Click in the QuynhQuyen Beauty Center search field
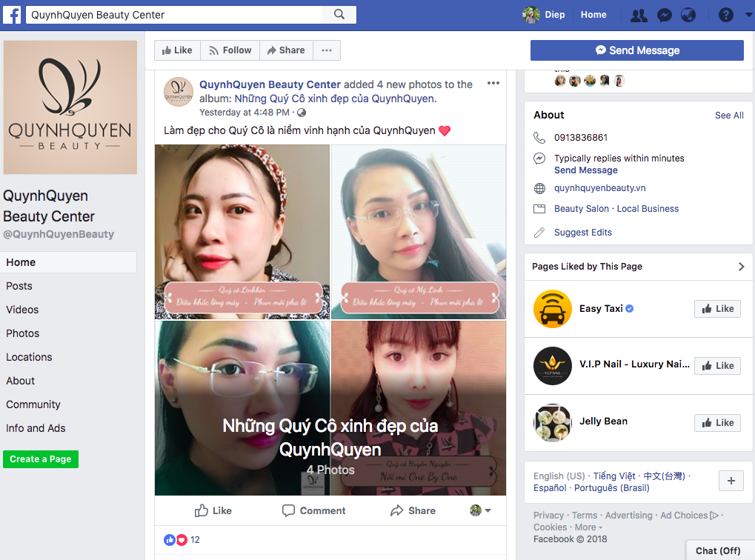This screenshot has height=560, width=755. [x=174, y=15]
